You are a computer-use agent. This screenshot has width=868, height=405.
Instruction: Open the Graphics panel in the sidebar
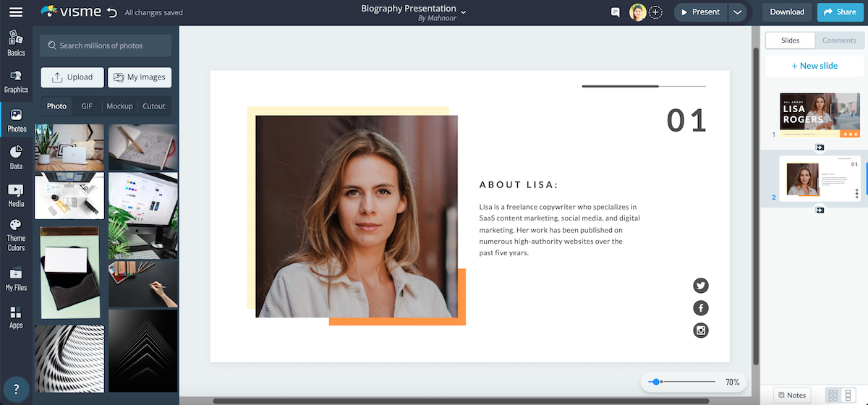[16, 81]
